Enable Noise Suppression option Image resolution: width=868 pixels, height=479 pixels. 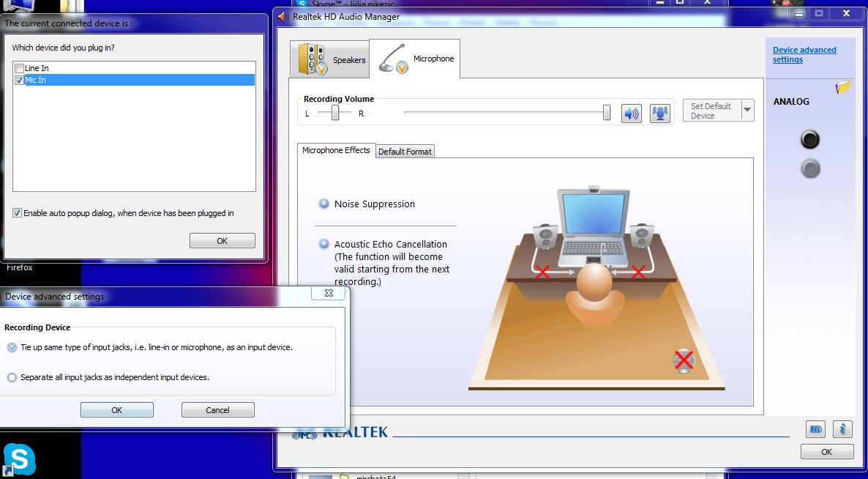tap(323, 204)
